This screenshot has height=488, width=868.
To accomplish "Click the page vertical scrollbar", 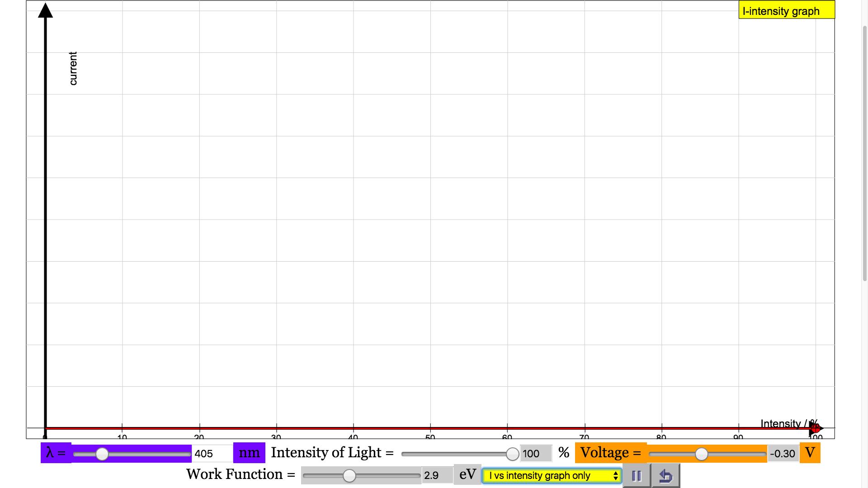I will pos(864,154).
